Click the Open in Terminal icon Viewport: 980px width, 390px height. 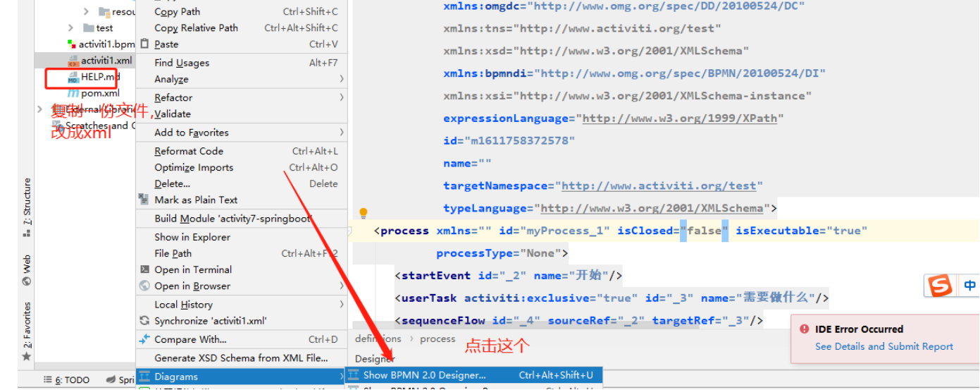pyautogui.click(x=144, y=269)
